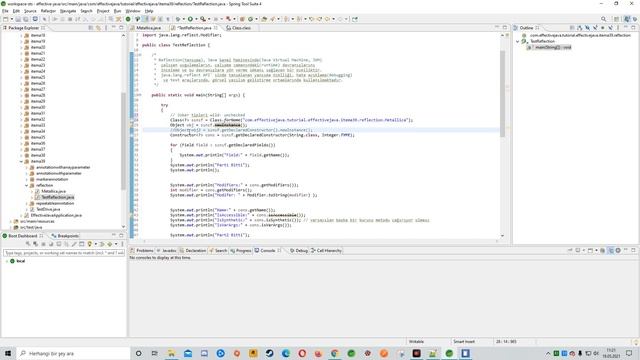Select TestReflection.java in Package Explorer

[x=58, y=197]
